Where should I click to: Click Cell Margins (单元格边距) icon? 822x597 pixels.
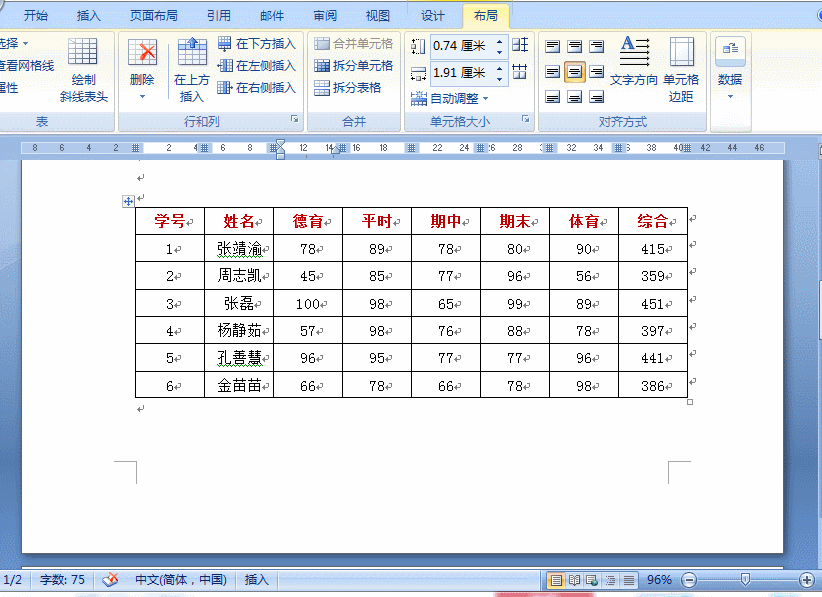(x=681, y=69)
